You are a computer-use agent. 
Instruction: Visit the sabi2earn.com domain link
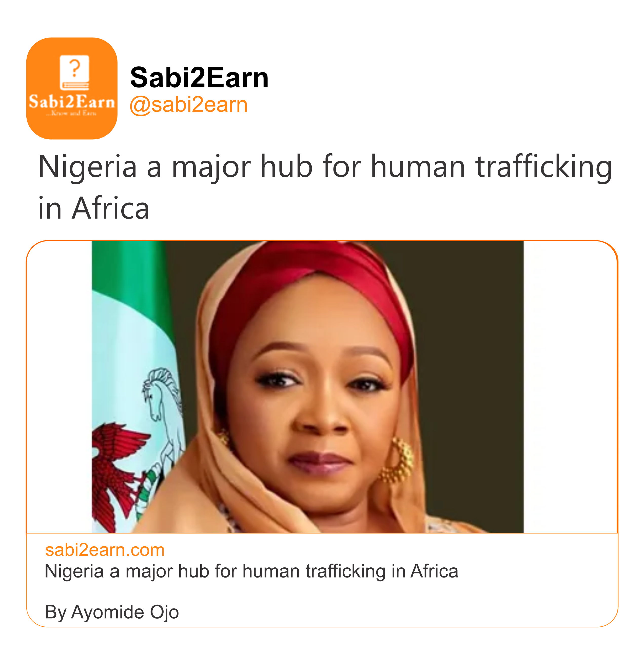105,550
